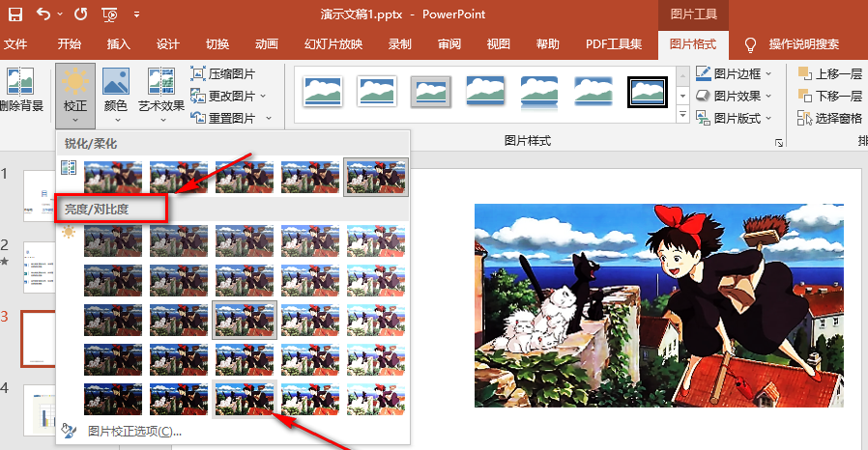Image resolution: width=868 pixels, height=450 pixels.
Task: Open Customize Quick Access Toolbar dropdown
Action: [136, 14]
